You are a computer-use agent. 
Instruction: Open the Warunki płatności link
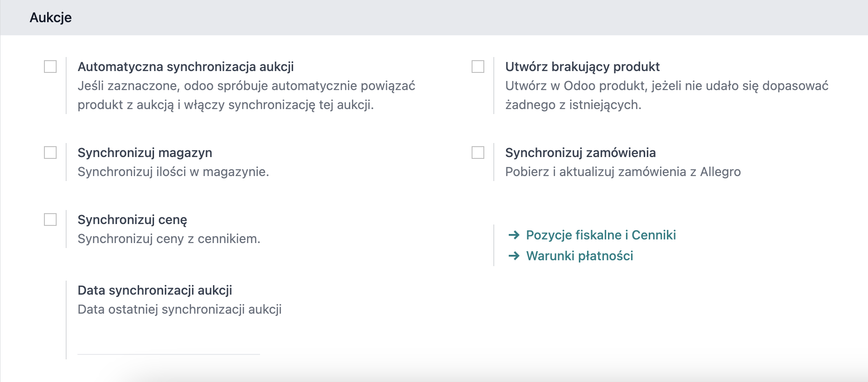pos(579,256)
